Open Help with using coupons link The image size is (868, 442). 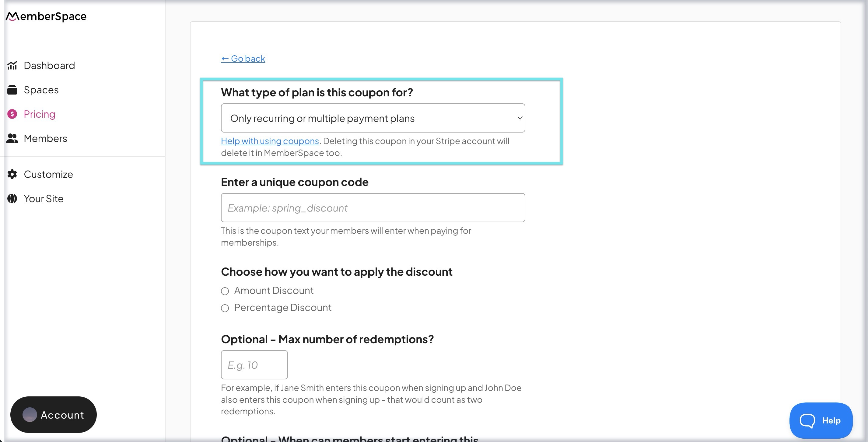270,141
